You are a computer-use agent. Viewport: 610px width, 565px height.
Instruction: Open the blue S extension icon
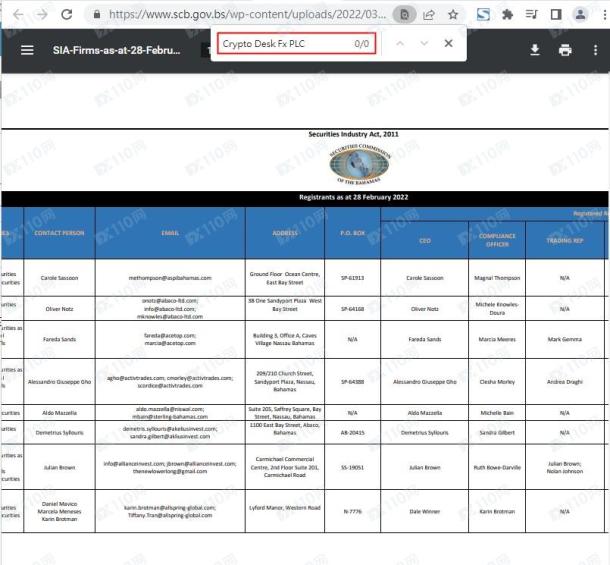[x=483, y=15]
